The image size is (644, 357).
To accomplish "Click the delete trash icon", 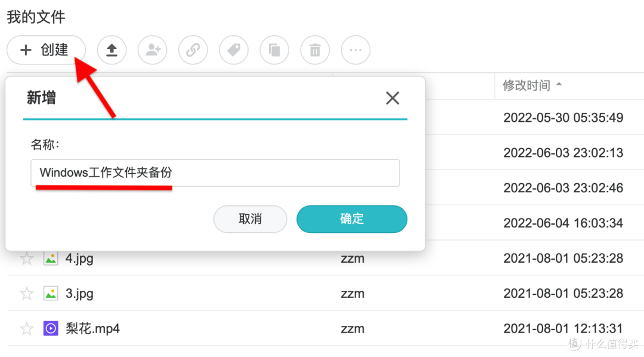I will coord(314,50).
